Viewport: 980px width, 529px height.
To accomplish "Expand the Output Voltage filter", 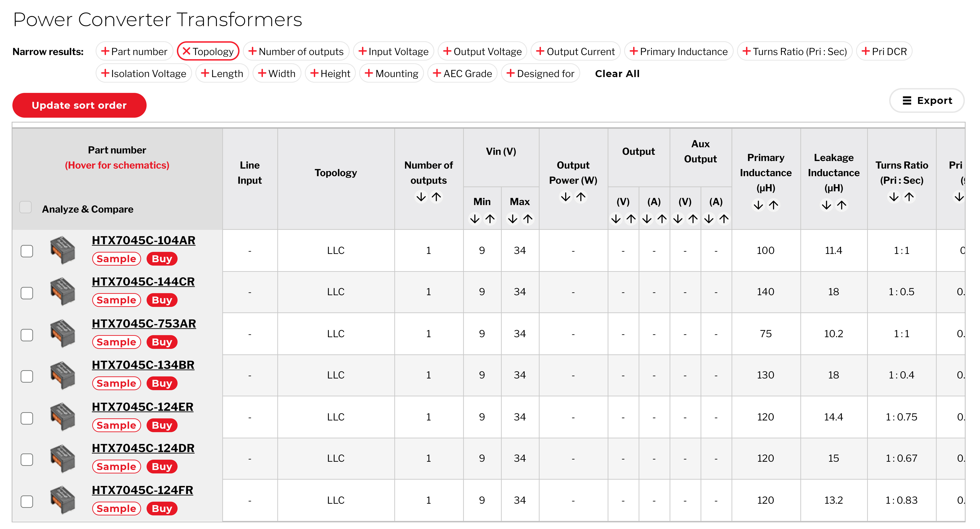I will click(482, 51).
